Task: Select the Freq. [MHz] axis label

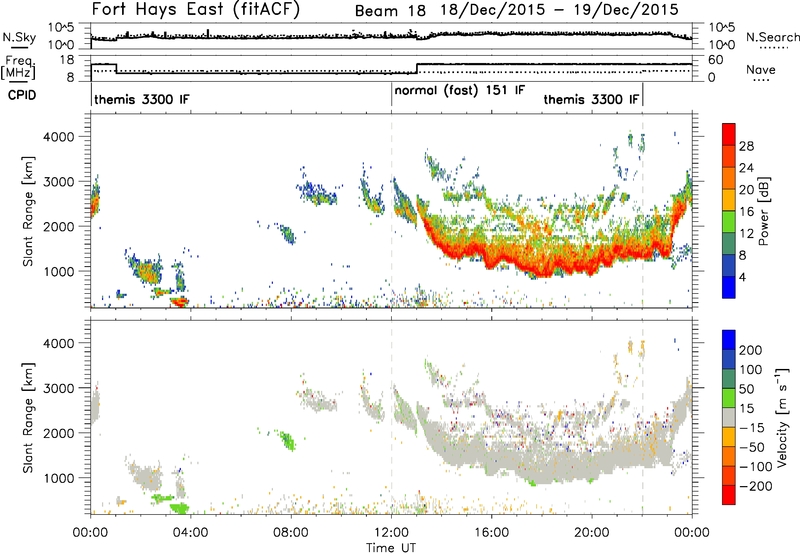Action: pos(18,67)
